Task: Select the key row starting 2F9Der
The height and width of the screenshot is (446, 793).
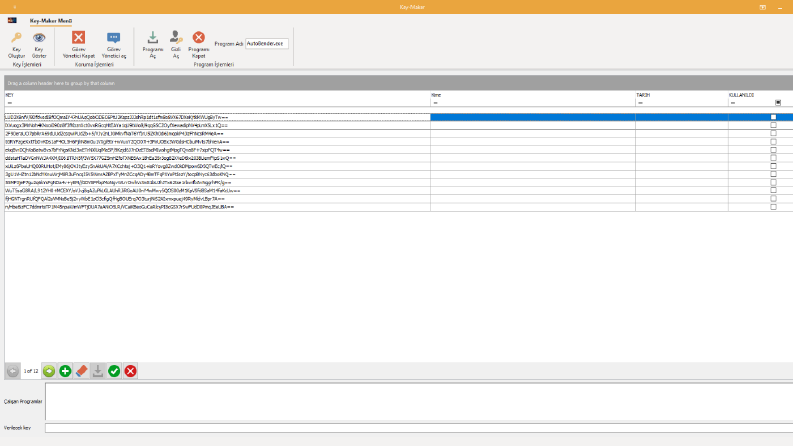Action: tap(217, 133)
